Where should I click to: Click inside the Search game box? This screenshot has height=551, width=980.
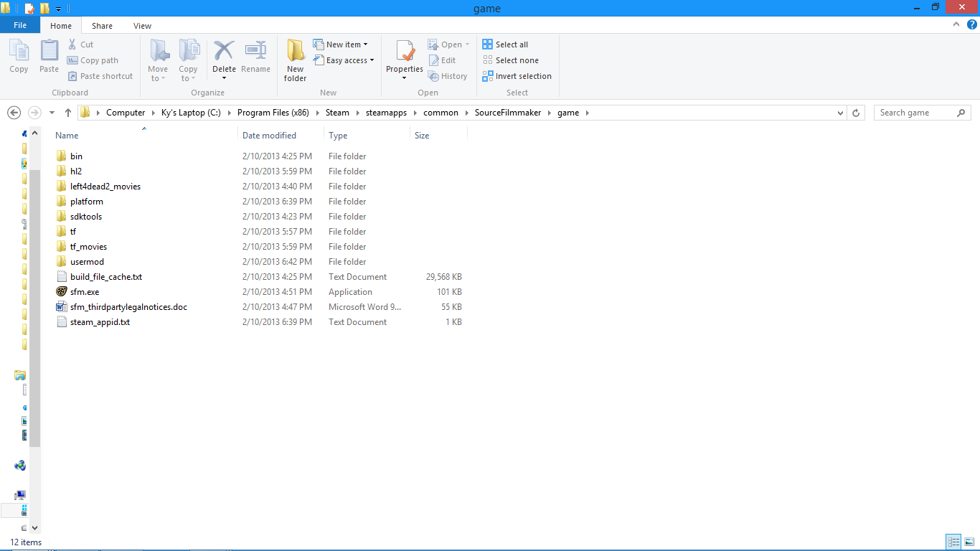coord(922,113)
